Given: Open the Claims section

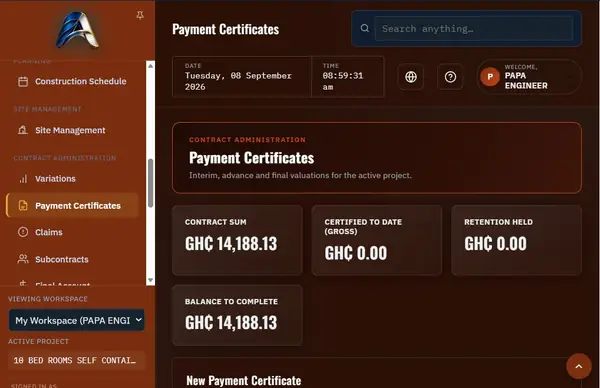Looking at the screenshot, I should click(x=73, y=232).
